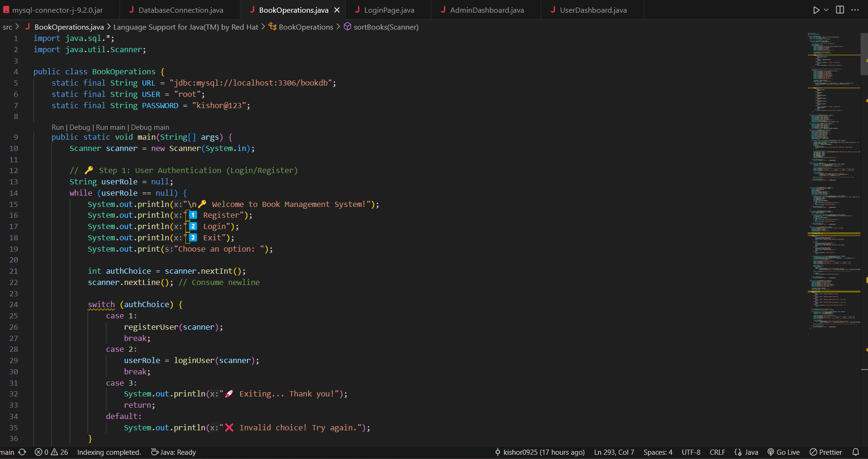This screenshot has height=459, width=868.
Task: Close the BookOperations.java tab
Action: pyautogui.click(x=337, y=10)
